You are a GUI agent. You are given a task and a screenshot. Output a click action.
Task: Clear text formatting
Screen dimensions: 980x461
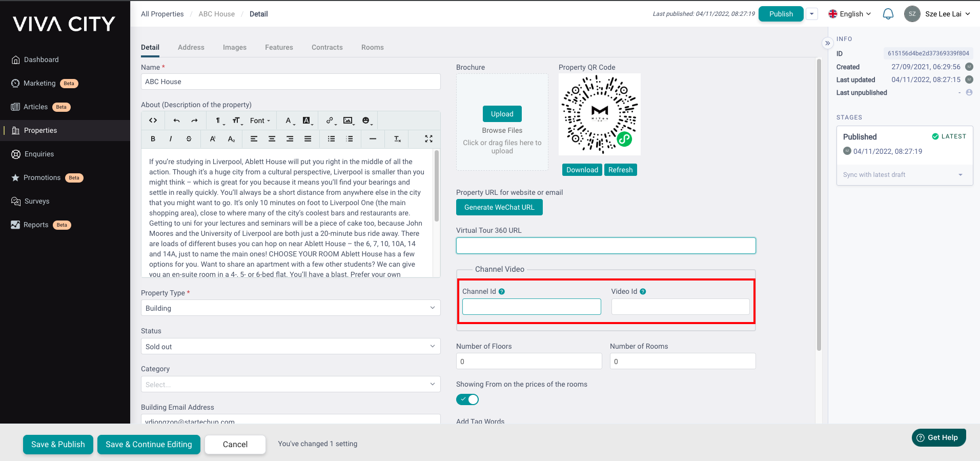(x=397, y=139)
